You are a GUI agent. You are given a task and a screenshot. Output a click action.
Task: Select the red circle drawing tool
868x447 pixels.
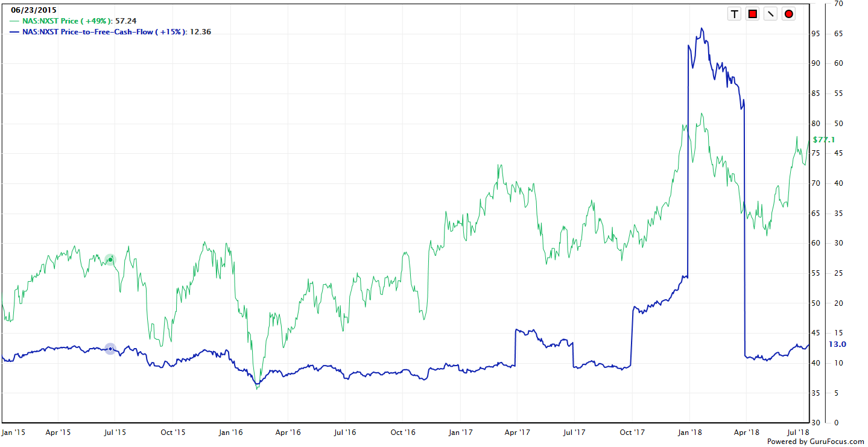(x=788, y=14)
